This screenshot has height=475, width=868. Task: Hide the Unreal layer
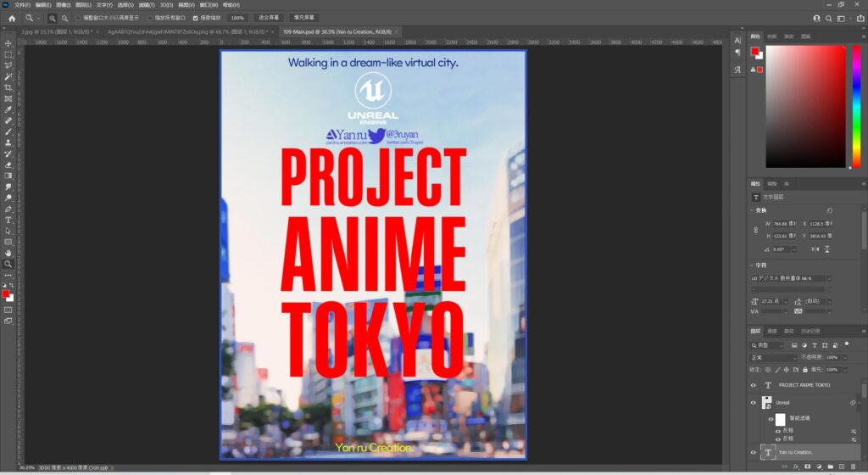754,402
